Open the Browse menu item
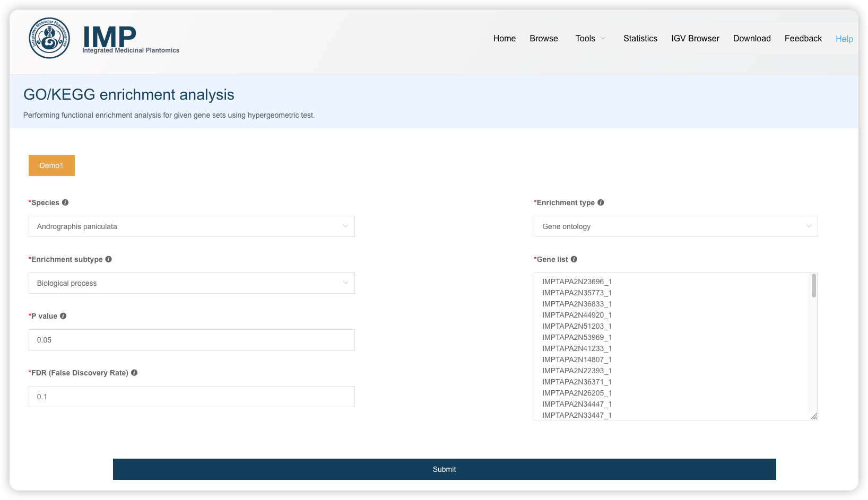 point(544,38)
